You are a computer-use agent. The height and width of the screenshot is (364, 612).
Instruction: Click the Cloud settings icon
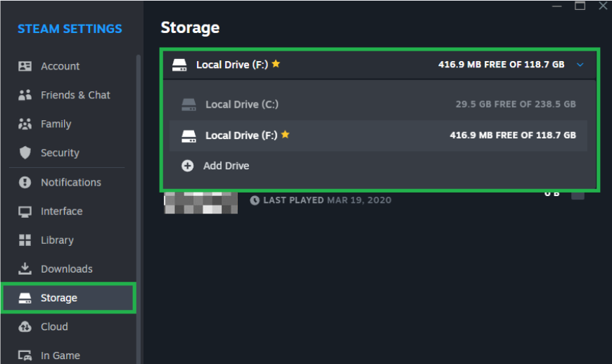25,327
